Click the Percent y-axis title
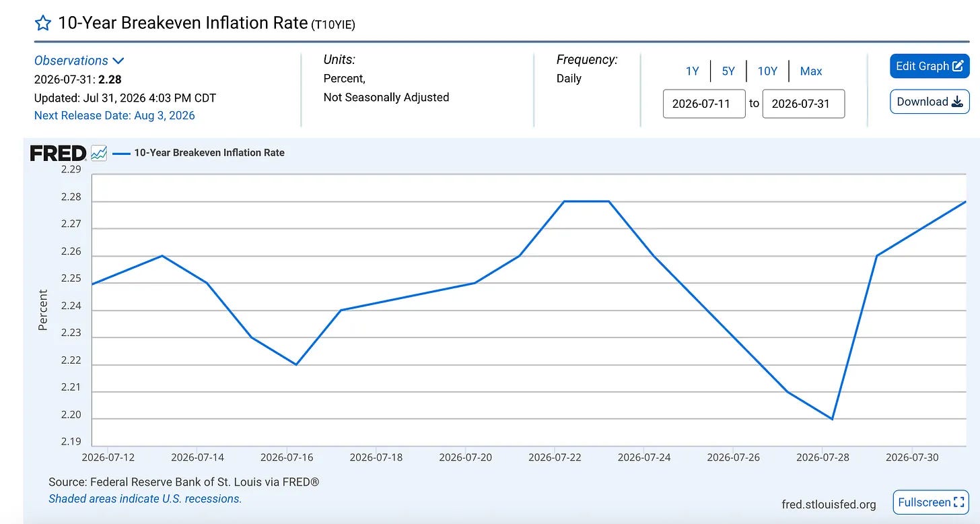This screenshot has height=524, width=980. pyautogui.click(x=43, y=310)
